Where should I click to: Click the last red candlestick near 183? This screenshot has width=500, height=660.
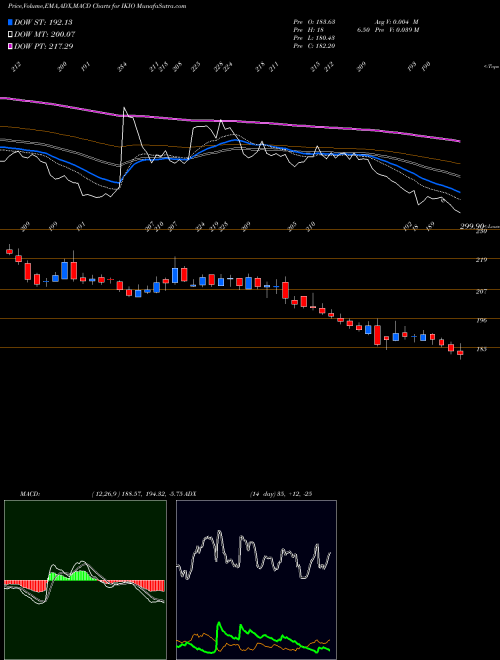point(460,353)
